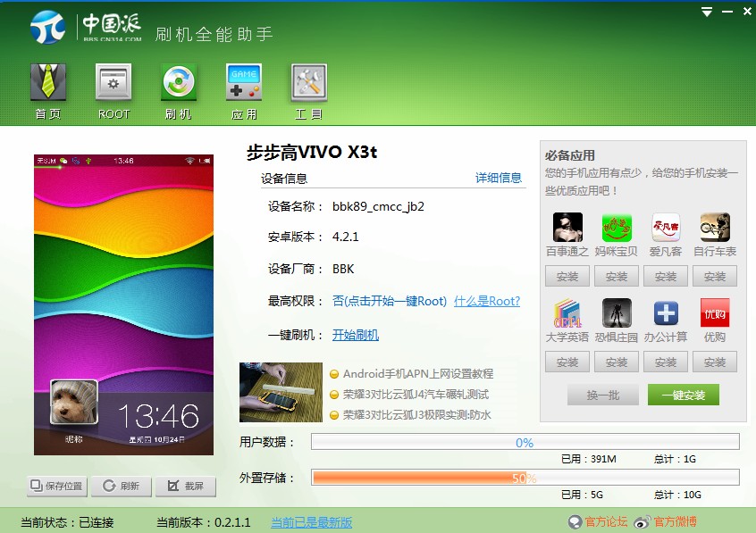Install the 自行车表 app
Image resolution: width=756 pixels, height=533 pixels.
(x=715, y=276)
